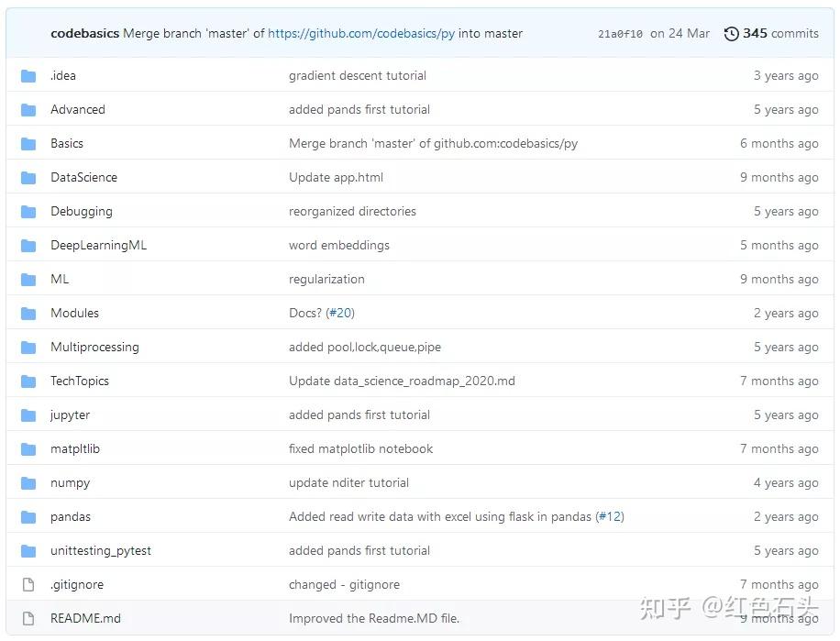
Task: Open the pandas folder
Action: point(71,517)
